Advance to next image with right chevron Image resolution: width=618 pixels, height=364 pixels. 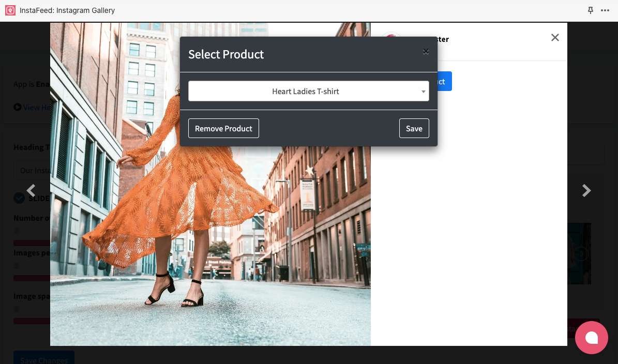pos(586,191)
